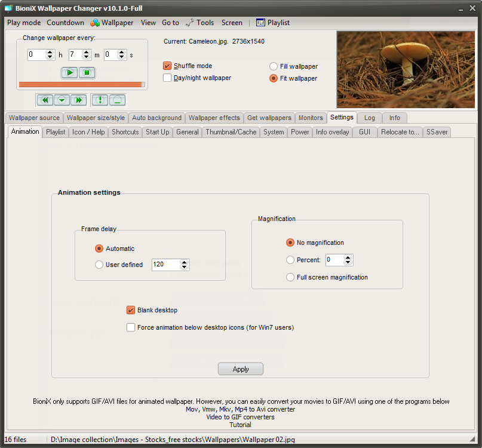
Task: Open the Log tab
Action: pos(370,118)
